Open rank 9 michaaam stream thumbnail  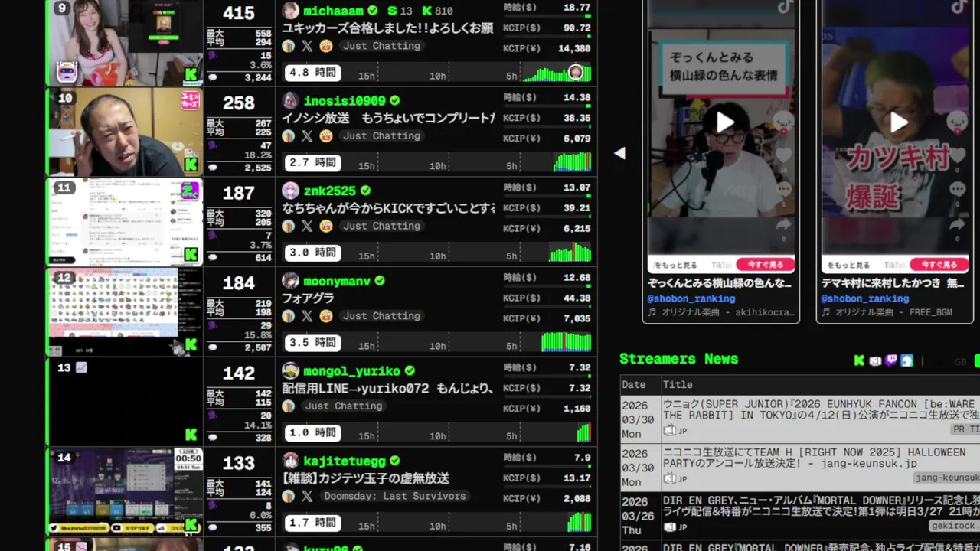[x=126, y=42]
